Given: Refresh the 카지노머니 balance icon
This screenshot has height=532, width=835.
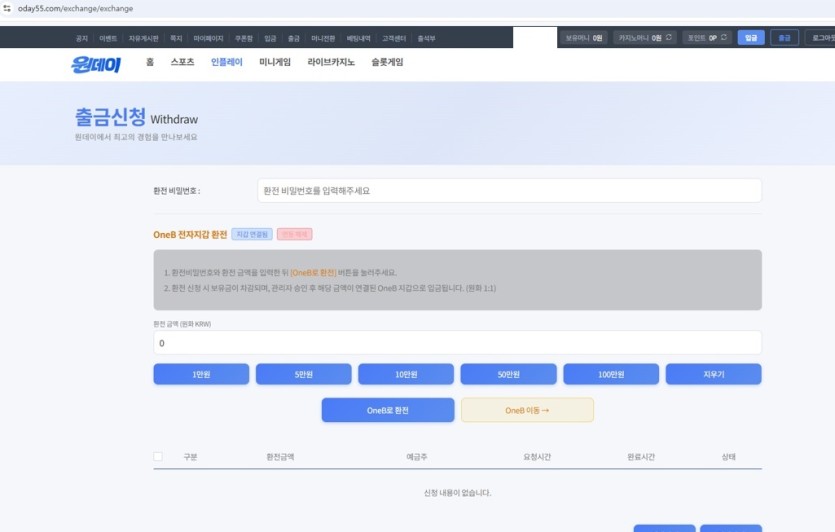Looking at the screenshot, I should [x=669, y=37].
